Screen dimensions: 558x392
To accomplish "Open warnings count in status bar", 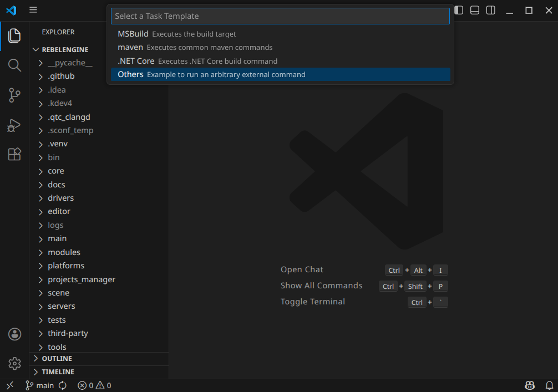I will coord(104,385).
